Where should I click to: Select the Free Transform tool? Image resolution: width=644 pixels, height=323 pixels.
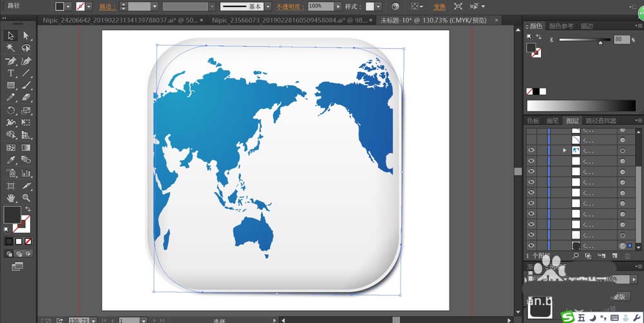pos(26,122)
